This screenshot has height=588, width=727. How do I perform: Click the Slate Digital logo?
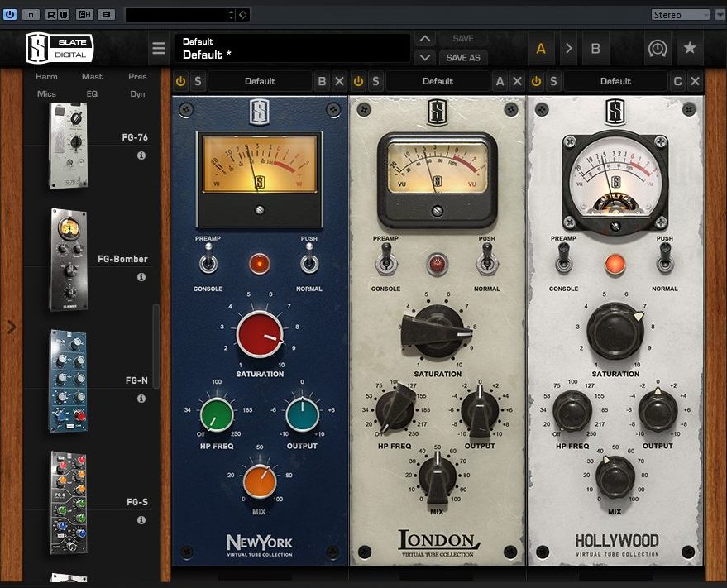point(60,48)
